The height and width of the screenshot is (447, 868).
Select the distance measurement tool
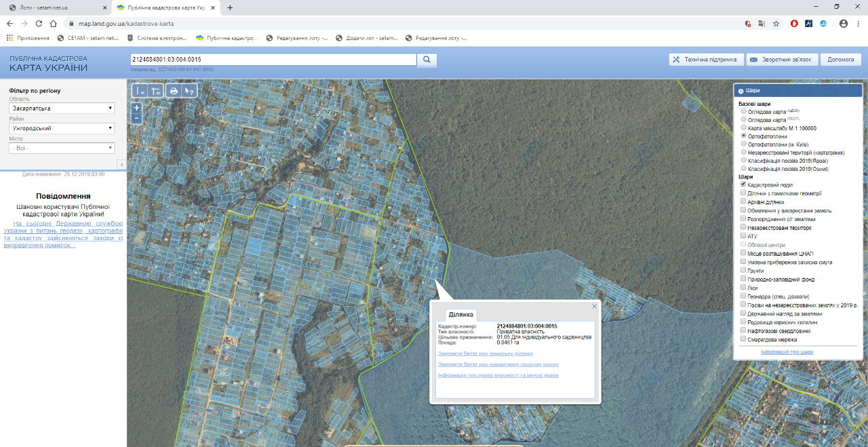[140, 91]
